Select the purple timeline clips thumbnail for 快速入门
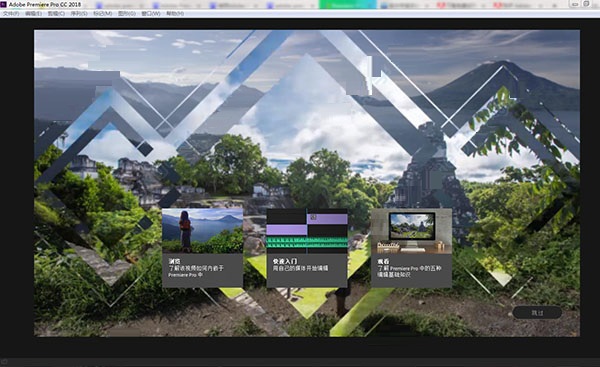Viewport: 600px width, 367px height. [x=307, y=231]
